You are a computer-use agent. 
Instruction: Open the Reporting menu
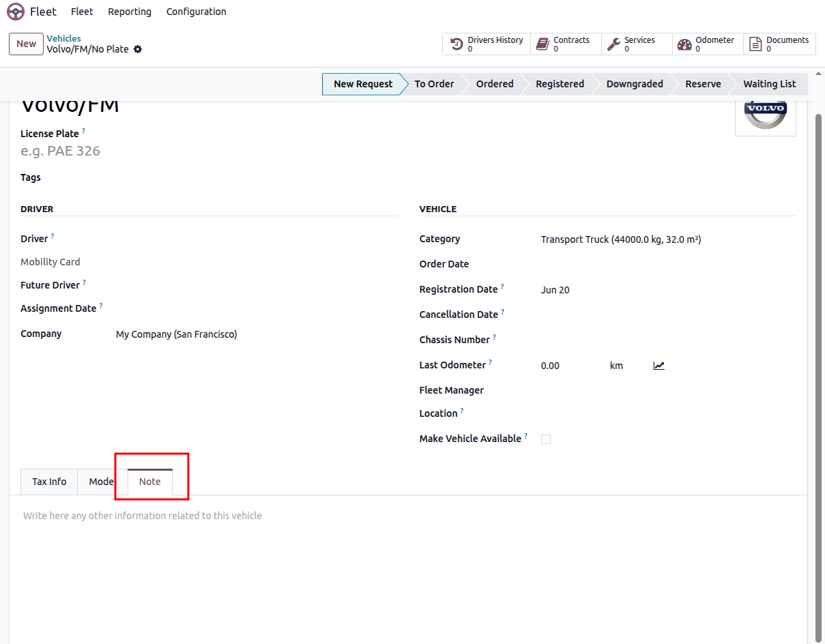(x=130, y=12)
